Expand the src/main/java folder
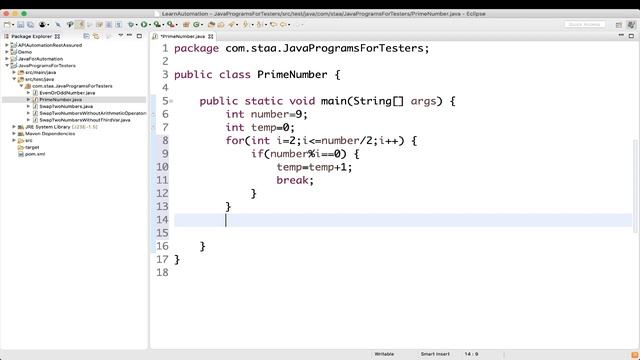Image resolution: width=640 pixels, height=360 pixels. pos(14,72)
